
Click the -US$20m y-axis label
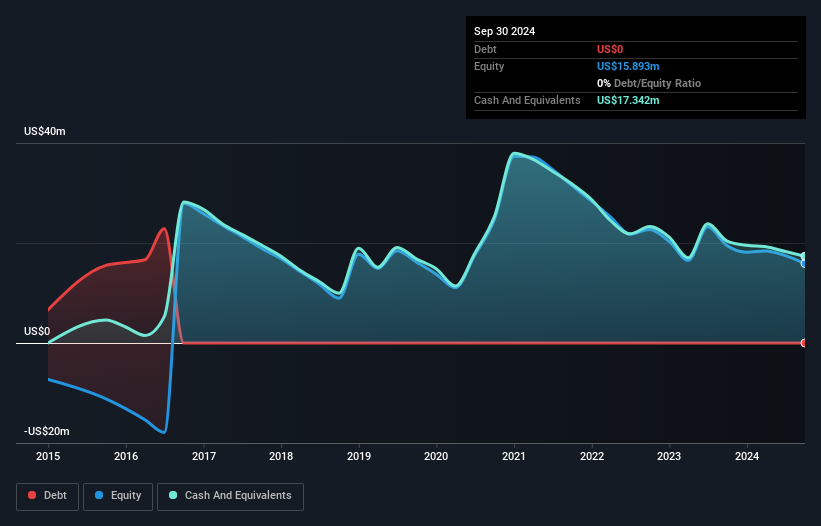pos(47,431)
